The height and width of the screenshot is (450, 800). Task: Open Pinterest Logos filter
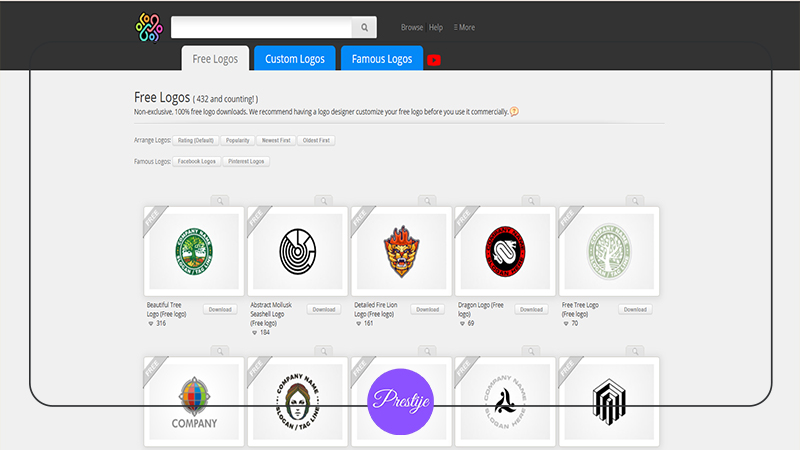pyautogui.click(x=246, y=161)
